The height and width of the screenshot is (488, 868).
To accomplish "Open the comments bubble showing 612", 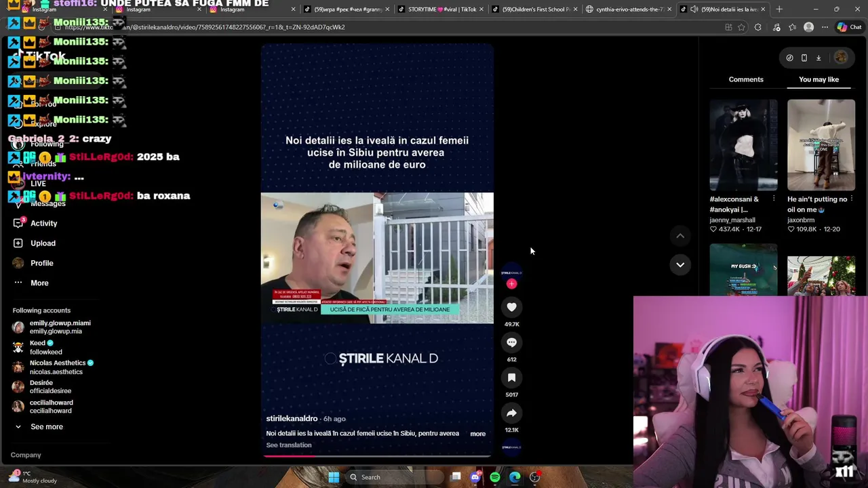I will click(511, 342).
